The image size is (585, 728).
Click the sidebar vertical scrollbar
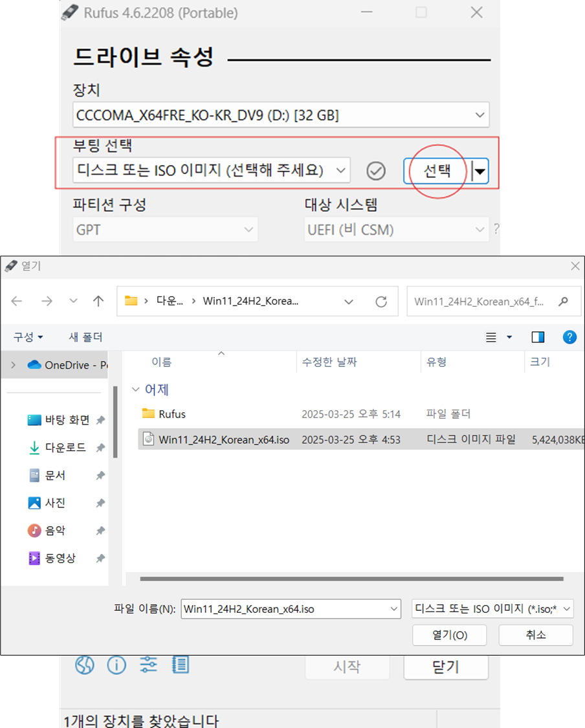115,421
